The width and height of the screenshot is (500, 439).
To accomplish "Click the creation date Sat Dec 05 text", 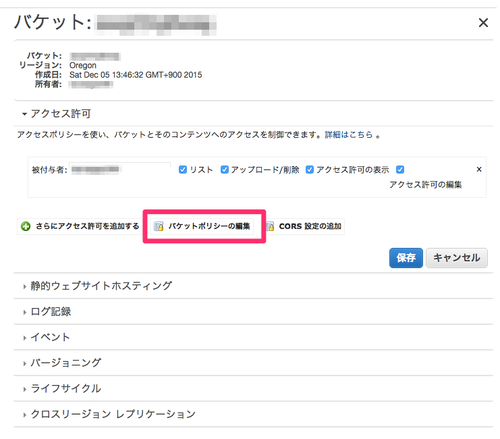I will (x=136, y=75).
